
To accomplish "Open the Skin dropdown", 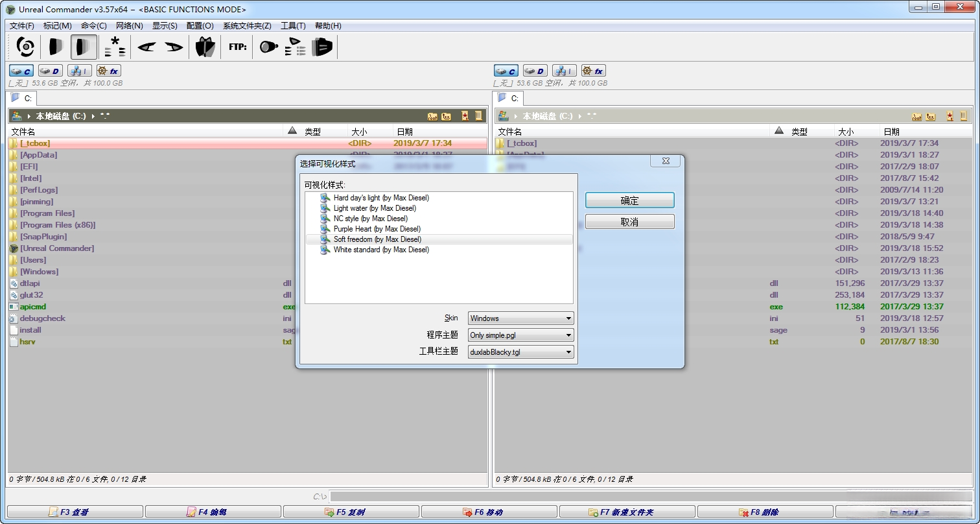I will (x=521, y=318).
